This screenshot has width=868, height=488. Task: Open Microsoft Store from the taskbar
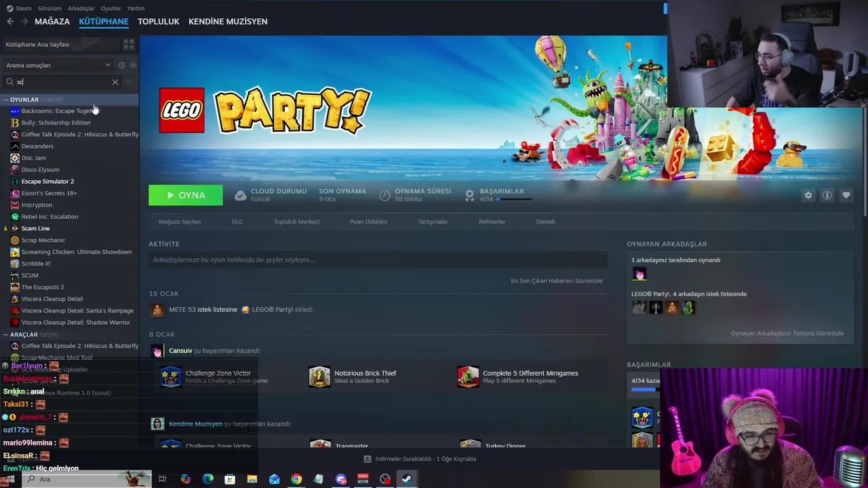(230, 479)
